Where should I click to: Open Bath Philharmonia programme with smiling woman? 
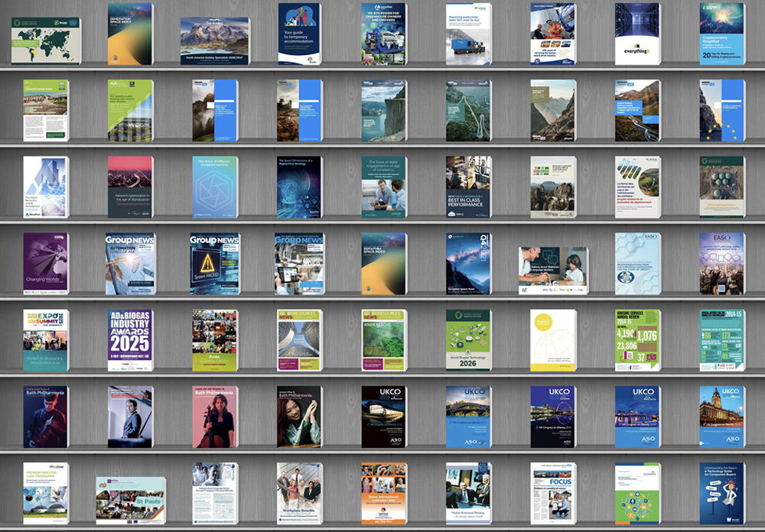[300, 417]
